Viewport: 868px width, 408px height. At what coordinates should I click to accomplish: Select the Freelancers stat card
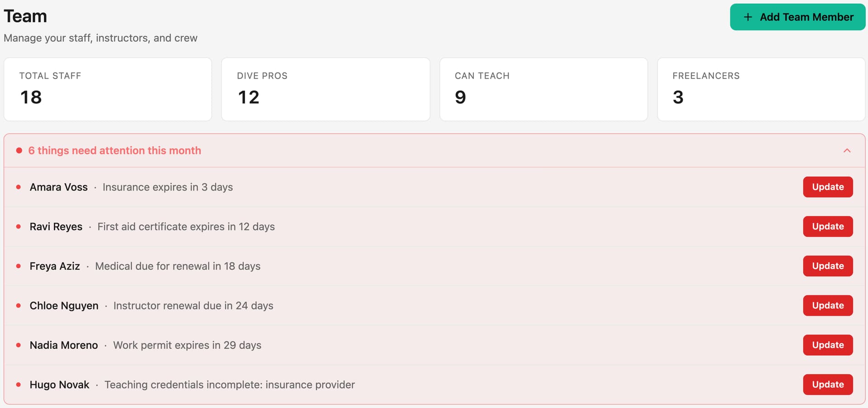(761, 89)
